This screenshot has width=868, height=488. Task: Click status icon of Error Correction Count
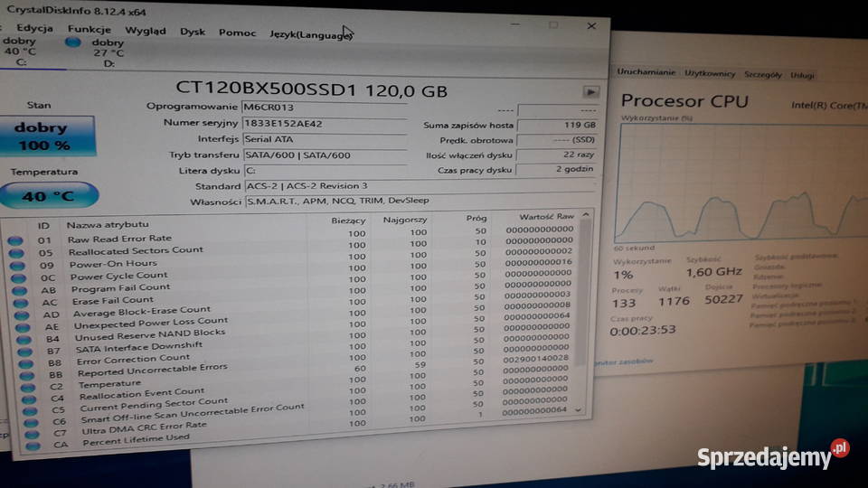[26, 363]
